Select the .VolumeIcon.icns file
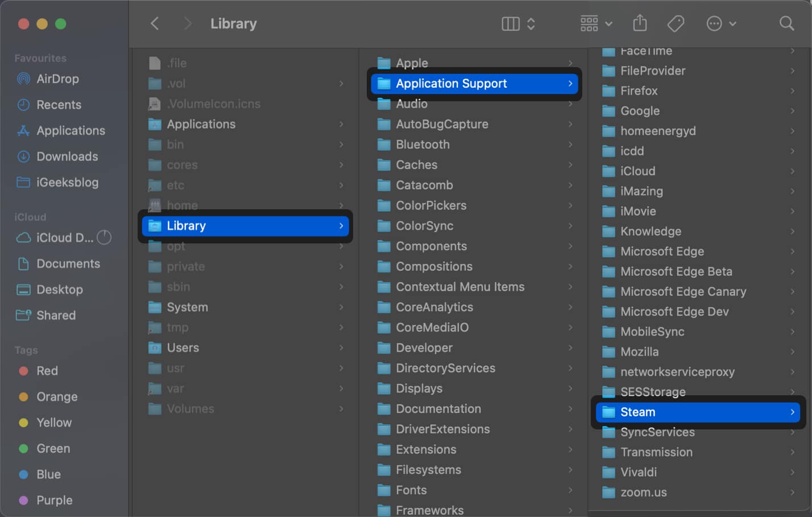 click(x=246, y=104)
